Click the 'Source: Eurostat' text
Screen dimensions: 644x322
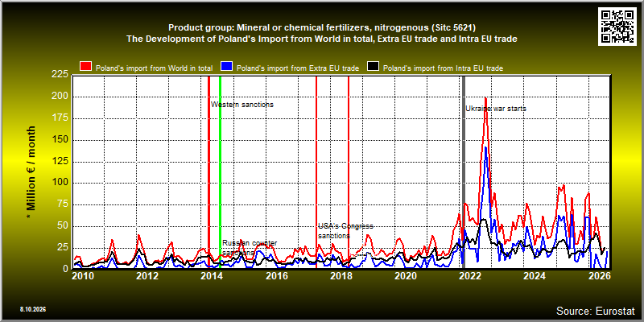tap(596, 311)
